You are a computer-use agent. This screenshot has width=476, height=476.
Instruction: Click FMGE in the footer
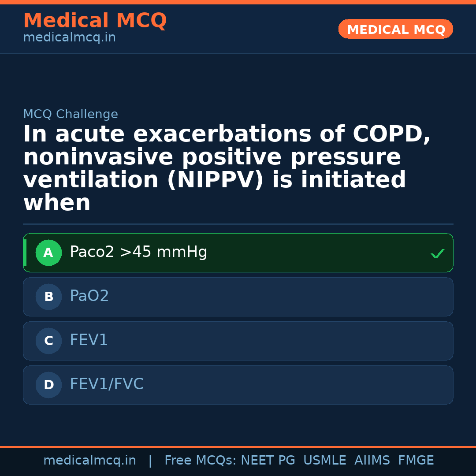point(416,461)
